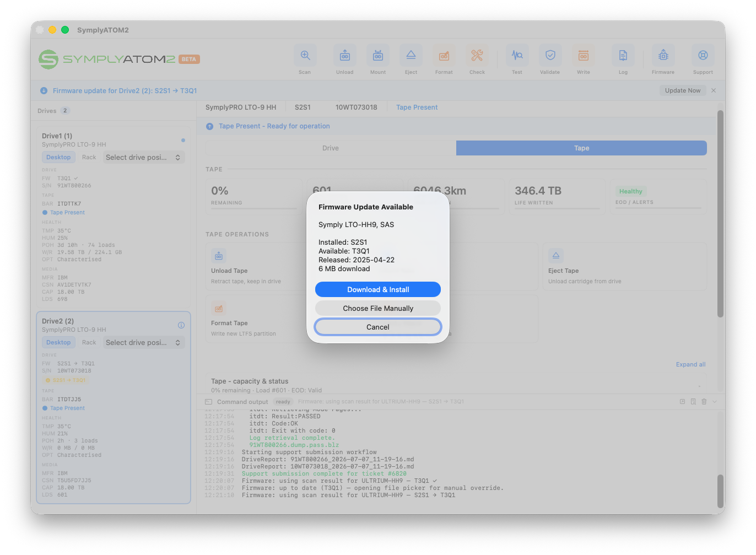The image size is (756, 555).
Task: Click Drive1 barcode ITDTTK7
Action: [69, 204]
